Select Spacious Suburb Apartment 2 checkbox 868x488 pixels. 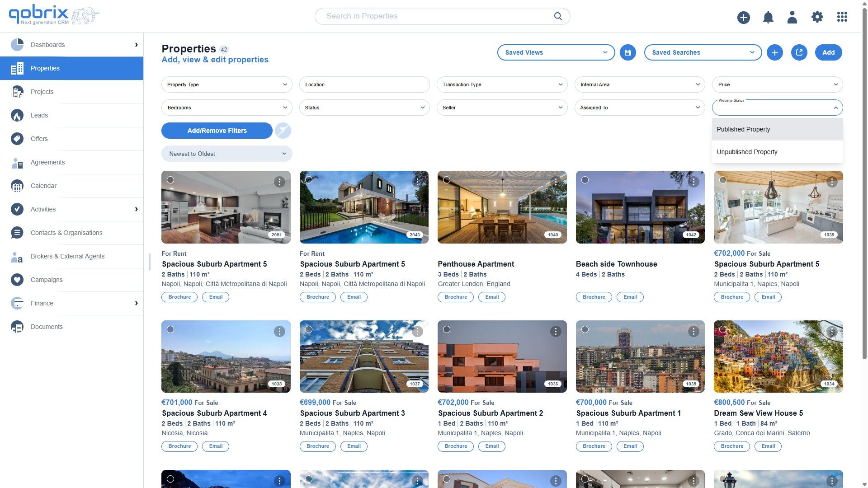(447, 329)
